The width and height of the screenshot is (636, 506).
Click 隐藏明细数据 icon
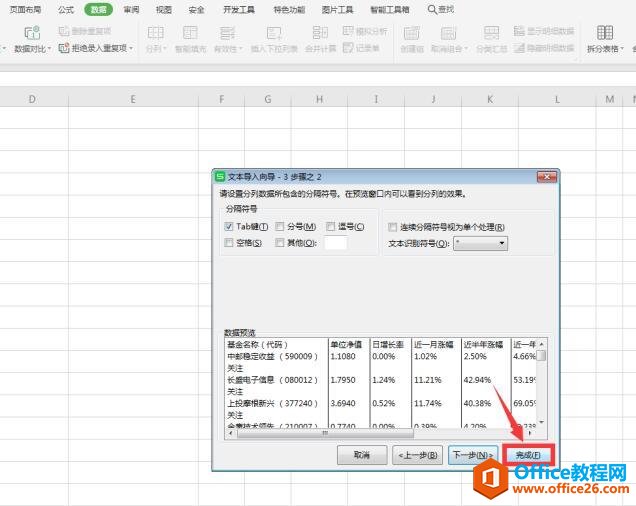click(519, 48)
